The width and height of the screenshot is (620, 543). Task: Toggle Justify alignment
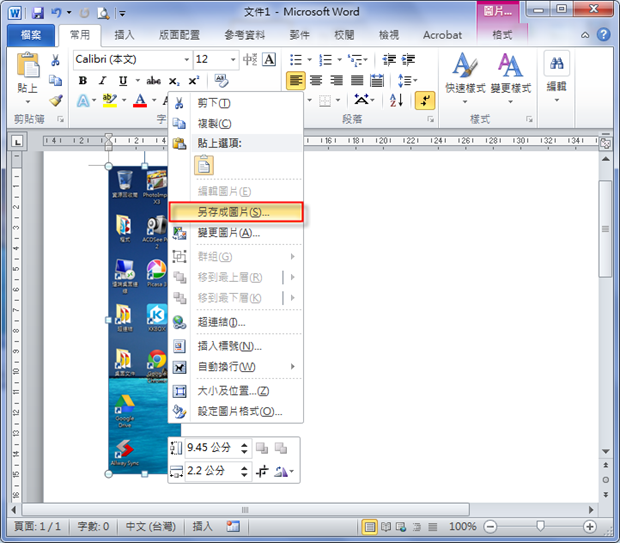tap(357, 81)
